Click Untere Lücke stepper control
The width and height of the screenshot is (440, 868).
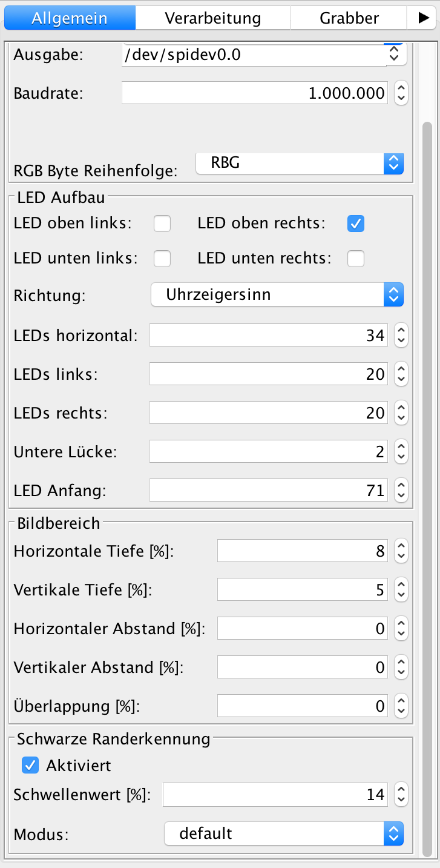[401, 451]
